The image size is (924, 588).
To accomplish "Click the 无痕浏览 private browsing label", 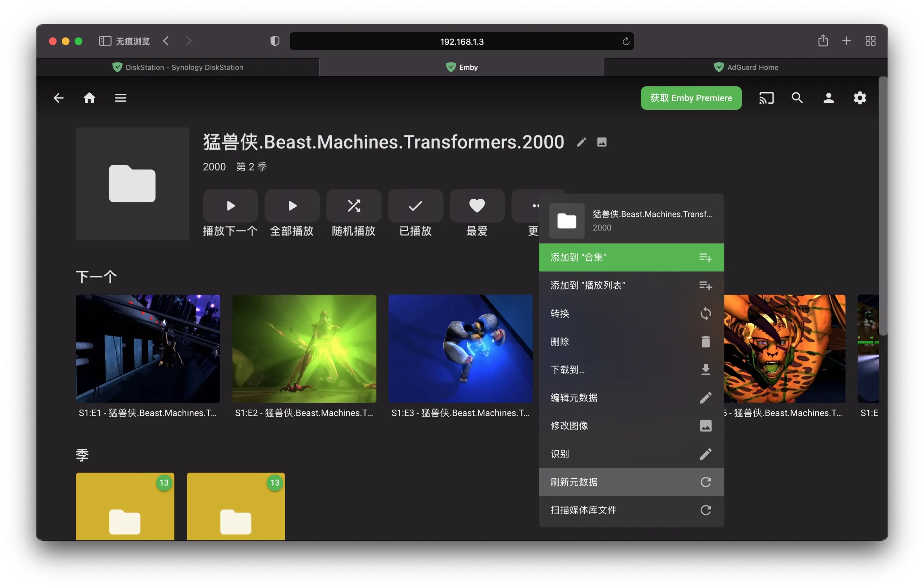I will click(133, 42).
